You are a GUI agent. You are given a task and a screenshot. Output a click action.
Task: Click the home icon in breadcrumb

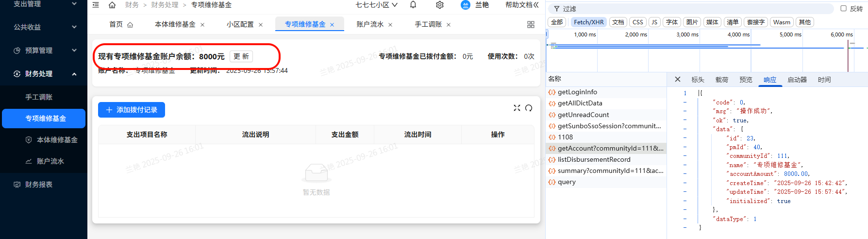coord(112,5)
